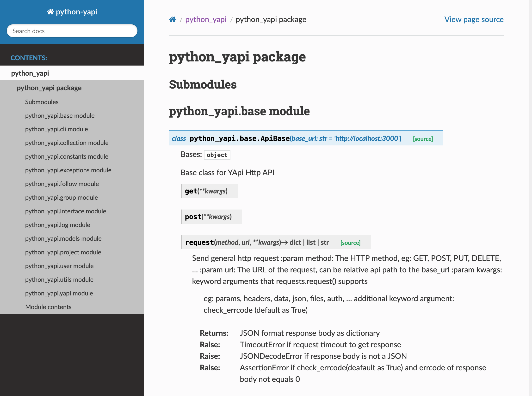Click the Search docs input field

pos(72,31)
